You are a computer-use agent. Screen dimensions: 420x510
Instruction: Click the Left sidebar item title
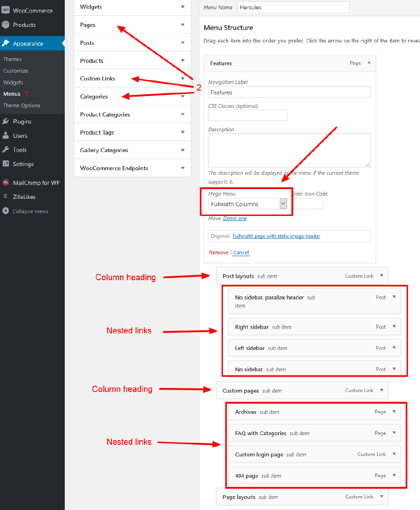coord(250,348)
